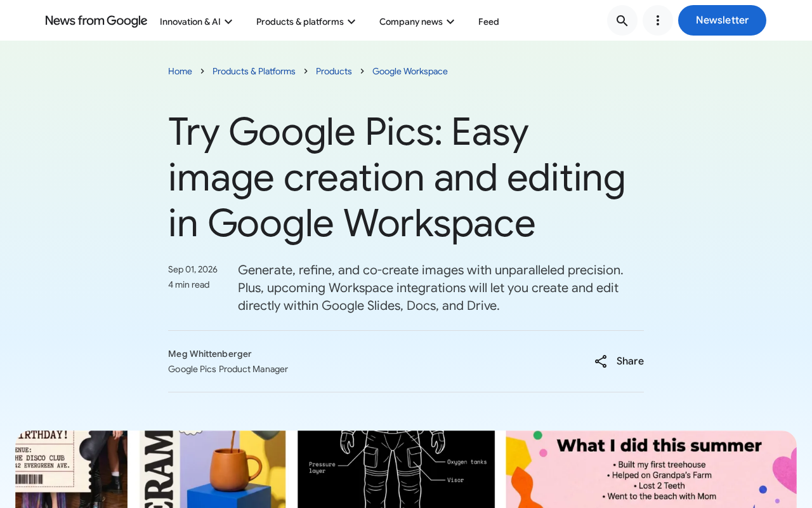Click the Google Pics Product Manager title
Screen dimensions: 812x508
pyautogui.click(x=228, y=369)
